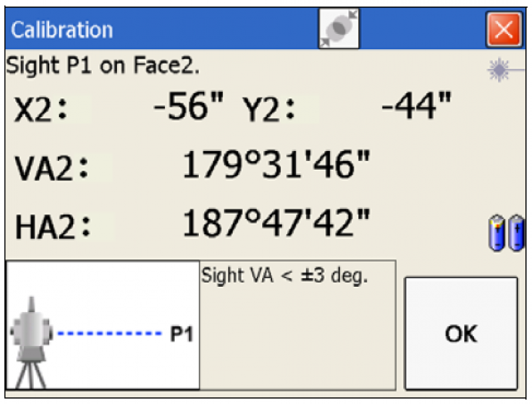Click the 'Sight VA < ±3 deg.' hint text

pyautogui.click(x=285, y=276)
